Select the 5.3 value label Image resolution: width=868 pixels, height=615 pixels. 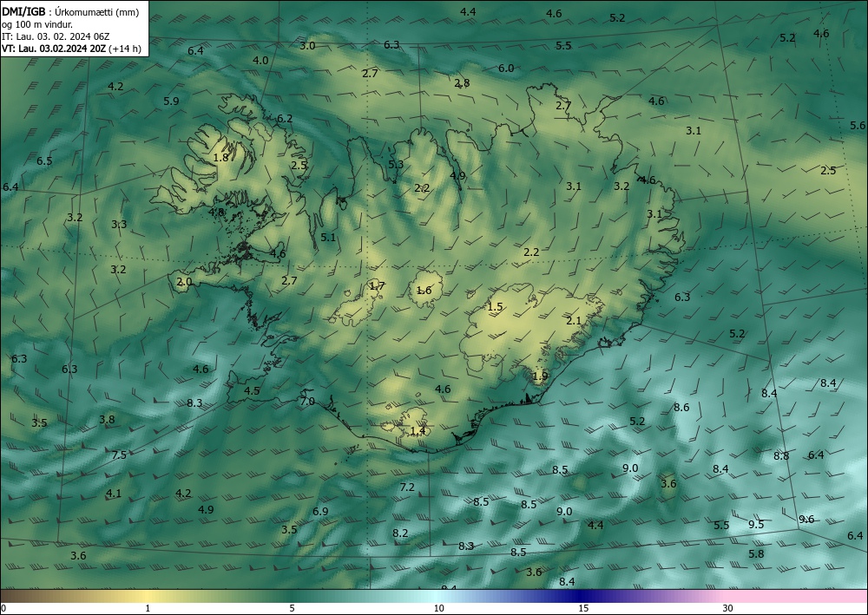396,164
